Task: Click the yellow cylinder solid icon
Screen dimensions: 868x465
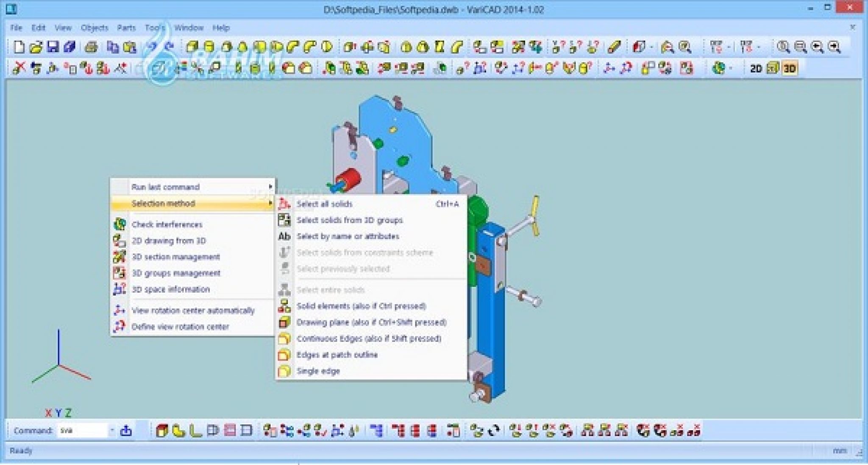Action: click(209, 47)
